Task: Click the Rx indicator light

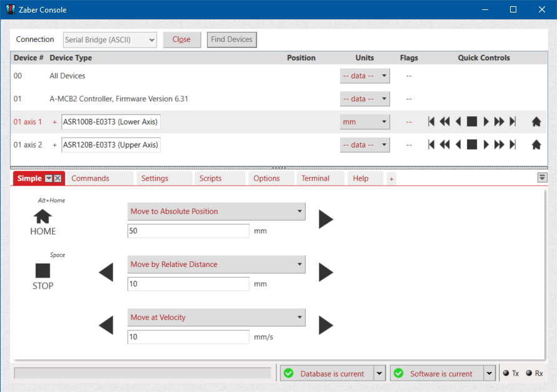Action: click(529, 373)
